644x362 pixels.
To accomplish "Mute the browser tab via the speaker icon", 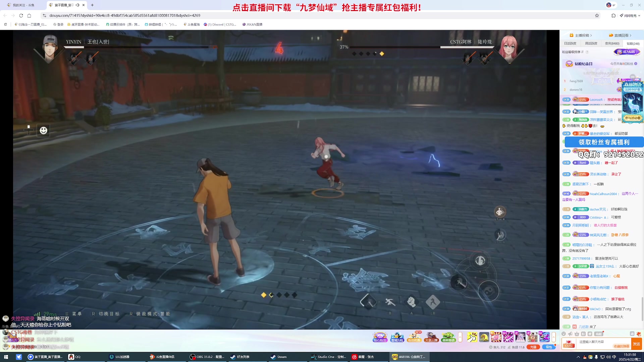I will [77, 5].
